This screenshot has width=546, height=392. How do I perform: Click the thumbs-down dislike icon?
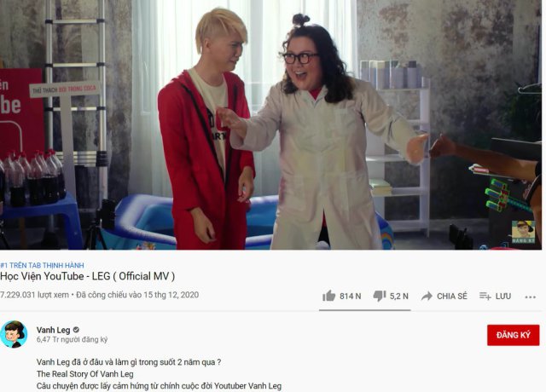click(379, 296)
